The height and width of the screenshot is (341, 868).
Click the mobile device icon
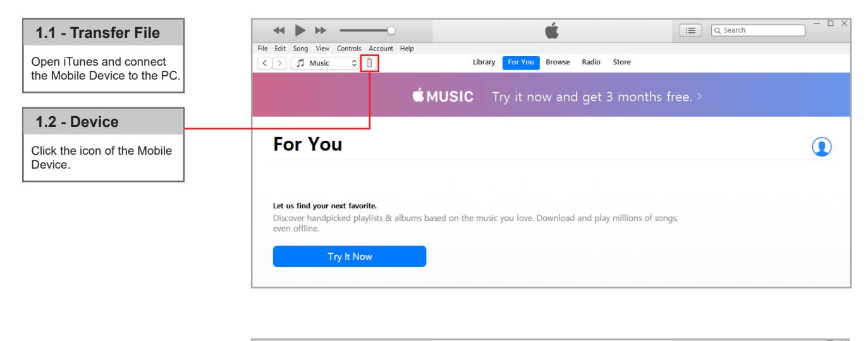coord(370,63)
